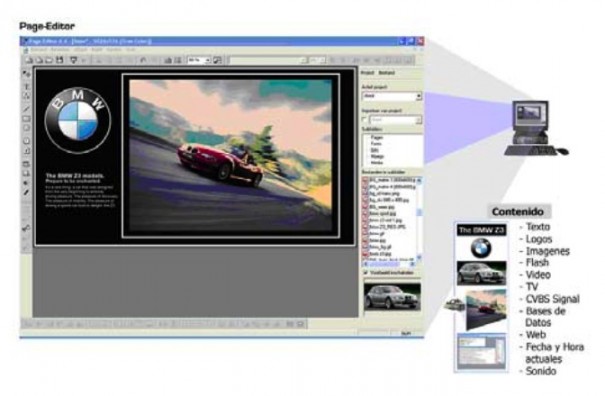Screen dimensions: 605x396
Task: Click the selection pointer tool at toolbox top
Action: coord(26,74)
